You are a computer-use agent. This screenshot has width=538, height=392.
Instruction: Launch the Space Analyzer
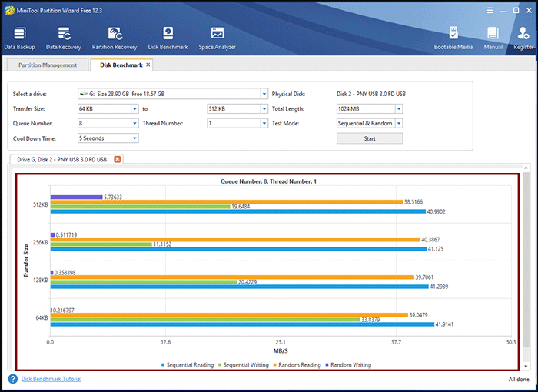(x=218, y=38)
